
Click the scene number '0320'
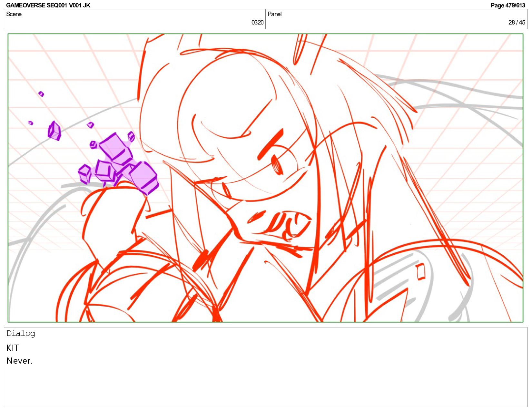point(257,22)
